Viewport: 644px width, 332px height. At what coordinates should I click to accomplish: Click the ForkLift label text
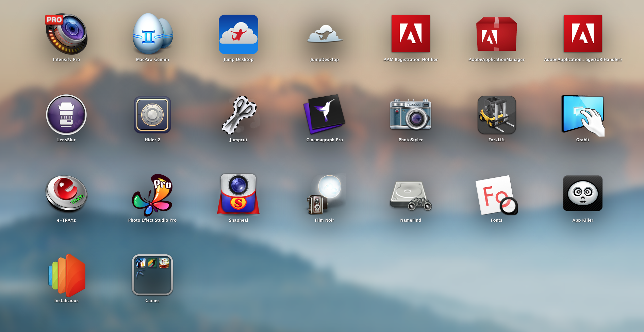(x=497, y=140)
